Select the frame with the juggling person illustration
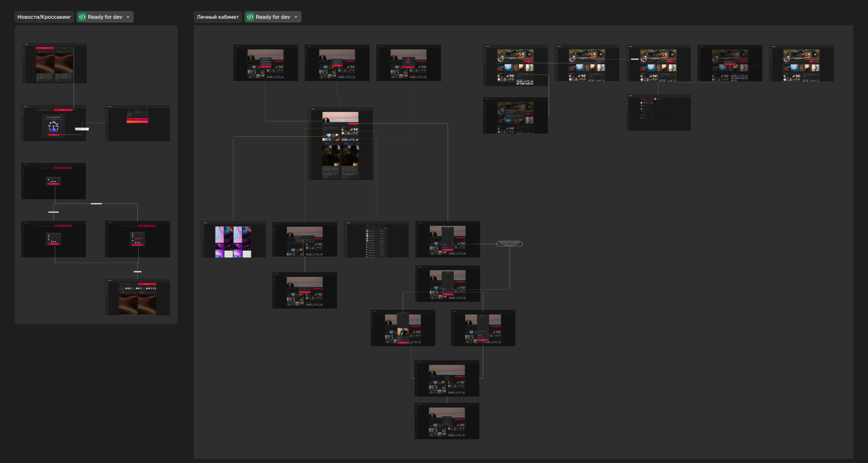868x463 pixels. tap(53, 123)
